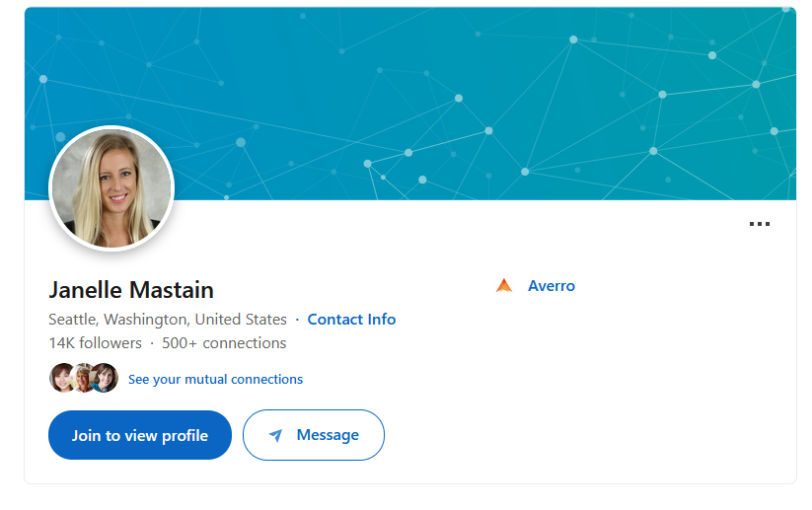Click See your mutual connections
This screenshot has height=510, width=812.
click(x=215, y=379)
